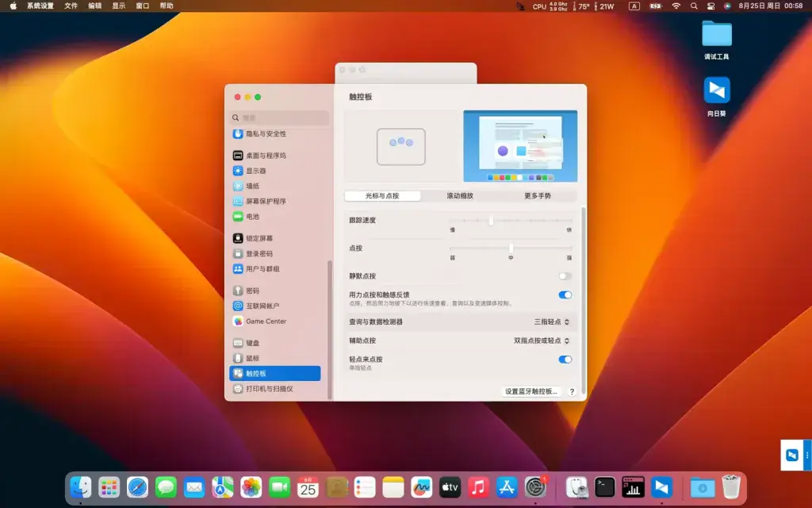812x508 pixels.
Task: Select 触控板 in the sidebar
Action: 275,373
